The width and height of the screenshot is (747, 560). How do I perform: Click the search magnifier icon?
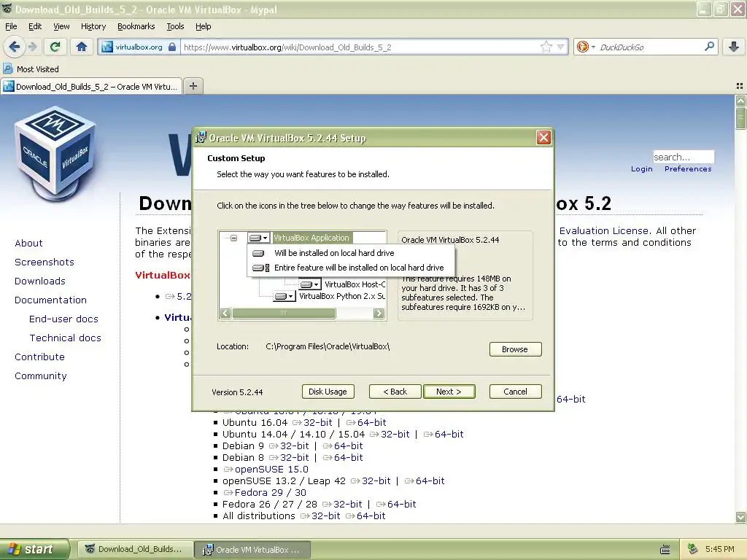(x=709, y=46)
